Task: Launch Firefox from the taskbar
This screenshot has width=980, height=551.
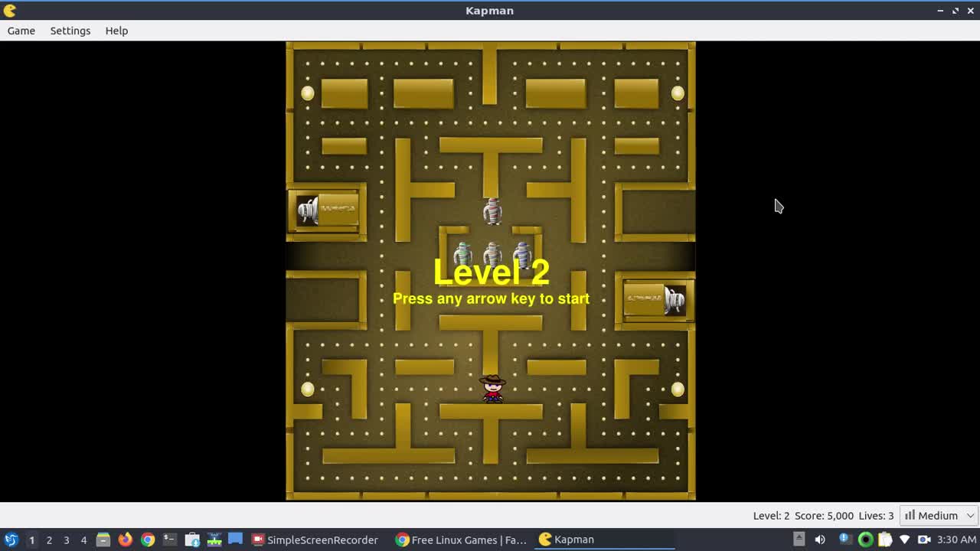Action: tap(125, 540)
